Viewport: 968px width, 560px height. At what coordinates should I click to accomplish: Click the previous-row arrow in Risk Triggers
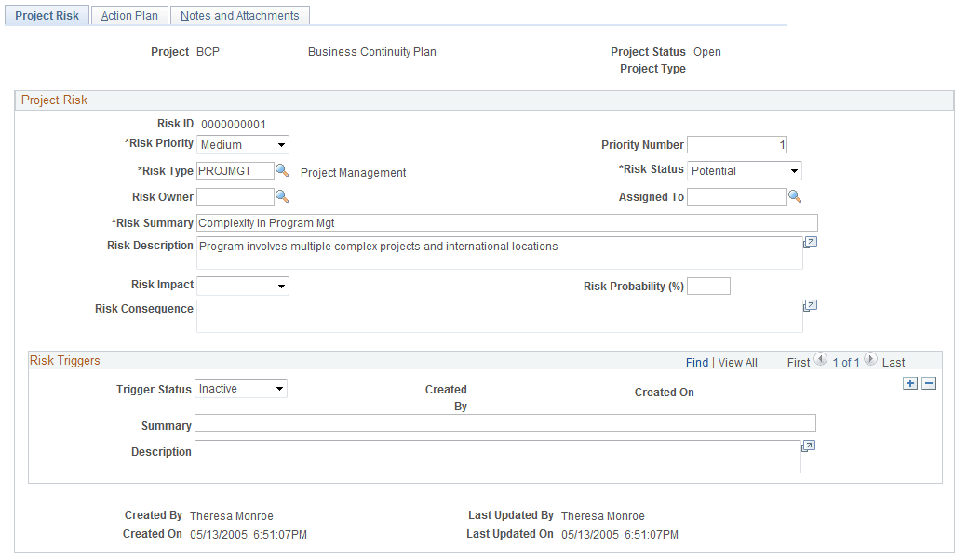coord(820,359)
